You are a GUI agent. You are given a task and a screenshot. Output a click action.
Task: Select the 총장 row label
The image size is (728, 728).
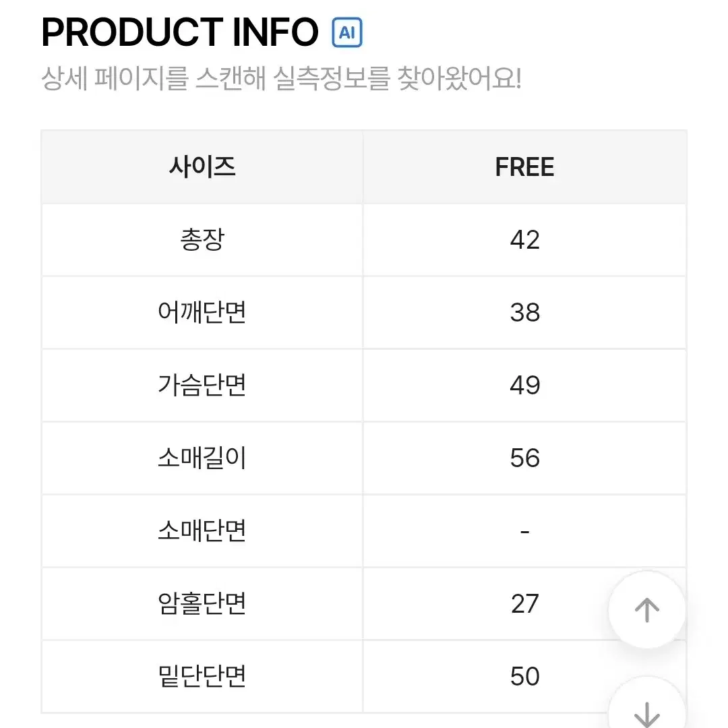(x=202, y=239)
